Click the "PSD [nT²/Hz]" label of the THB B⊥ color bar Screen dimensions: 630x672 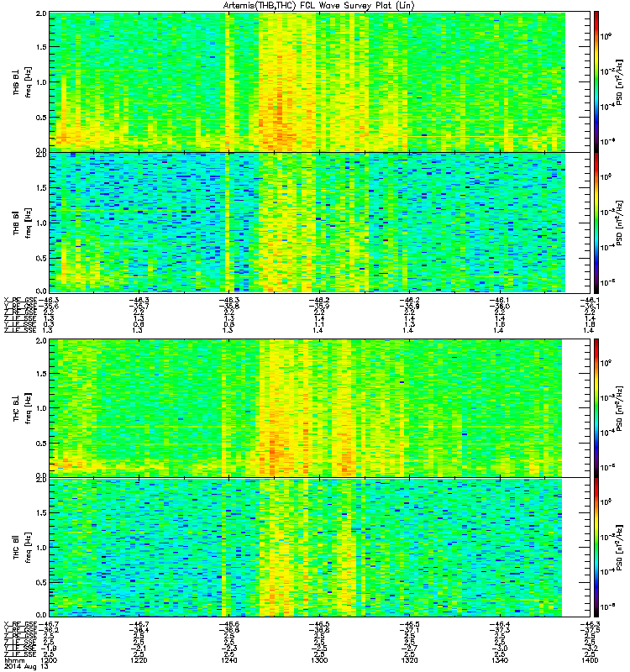coord(619,82)
